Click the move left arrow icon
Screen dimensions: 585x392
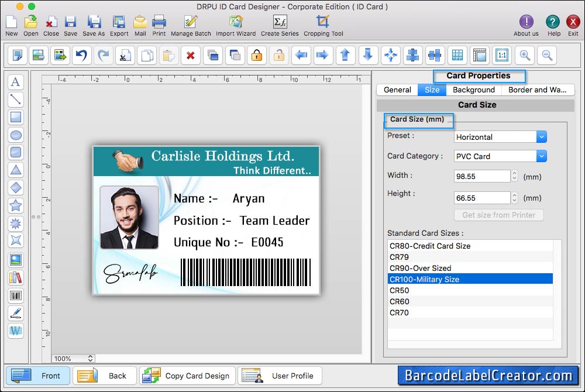[x=301, y=56]
